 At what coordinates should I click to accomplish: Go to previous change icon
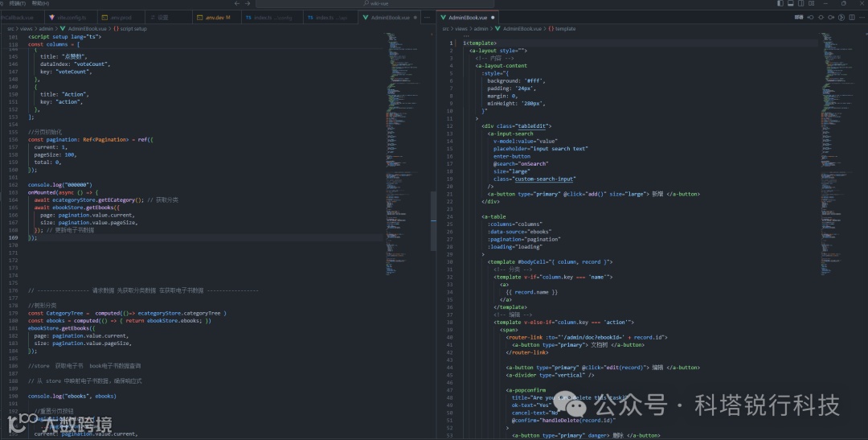coord(810,17)
